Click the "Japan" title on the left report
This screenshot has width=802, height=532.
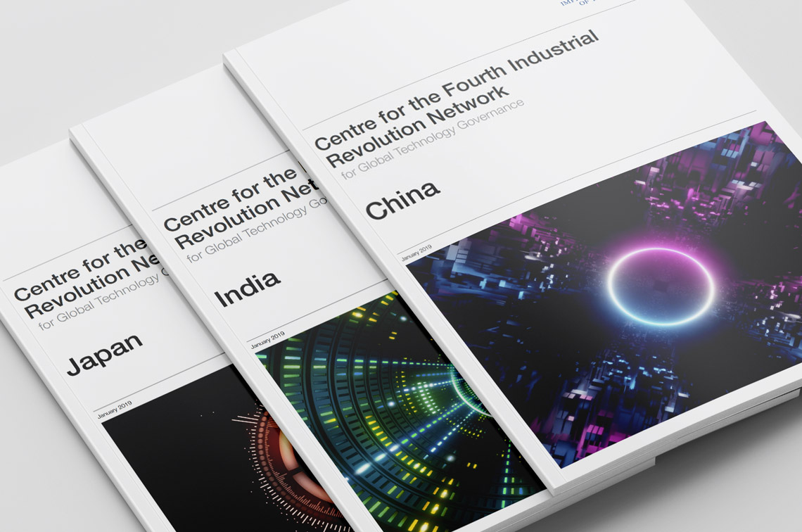click(104, 353)
